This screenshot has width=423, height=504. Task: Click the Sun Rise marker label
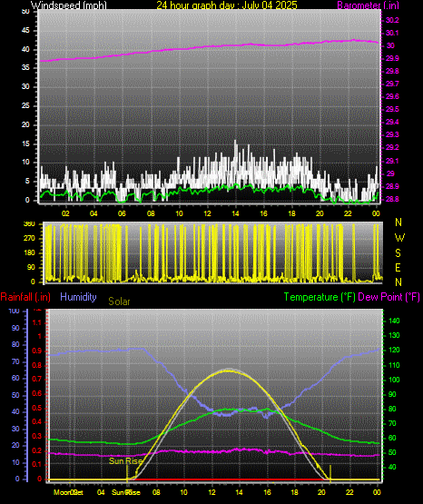tap(125, 461)
